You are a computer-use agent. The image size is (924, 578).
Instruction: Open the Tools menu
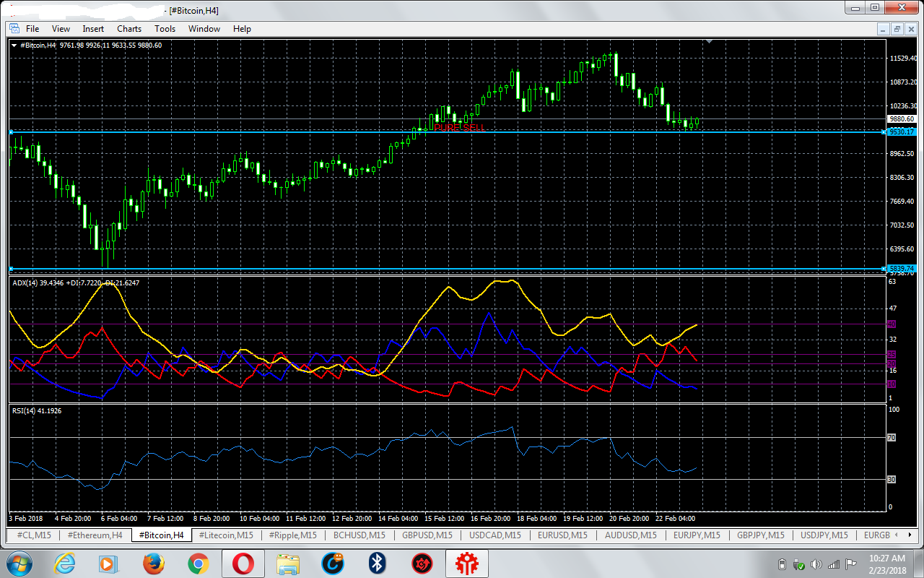165,29
